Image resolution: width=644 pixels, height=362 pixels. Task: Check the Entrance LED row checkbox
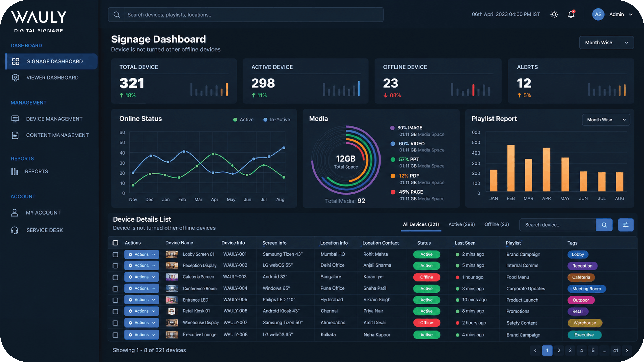click(115, 300)
